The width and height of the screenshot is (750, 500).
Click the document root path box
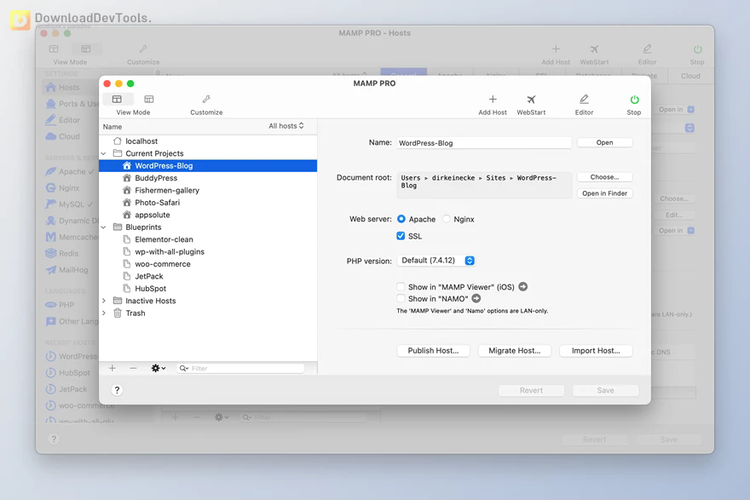tap(484, 185)
